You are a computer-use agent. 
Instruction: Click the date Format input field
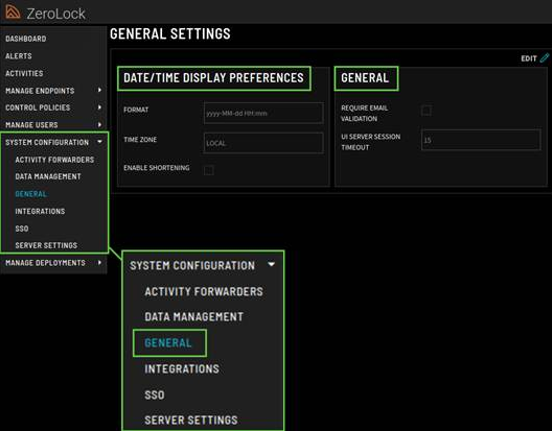263,113
